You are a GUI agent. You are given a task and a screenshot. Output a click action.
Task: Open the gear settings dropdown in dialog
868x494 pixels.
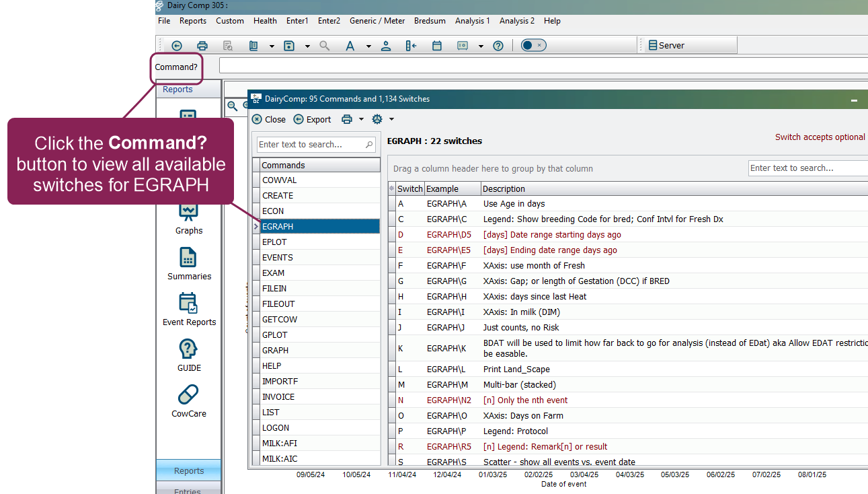pyautogui.click(x=391, y=120)
